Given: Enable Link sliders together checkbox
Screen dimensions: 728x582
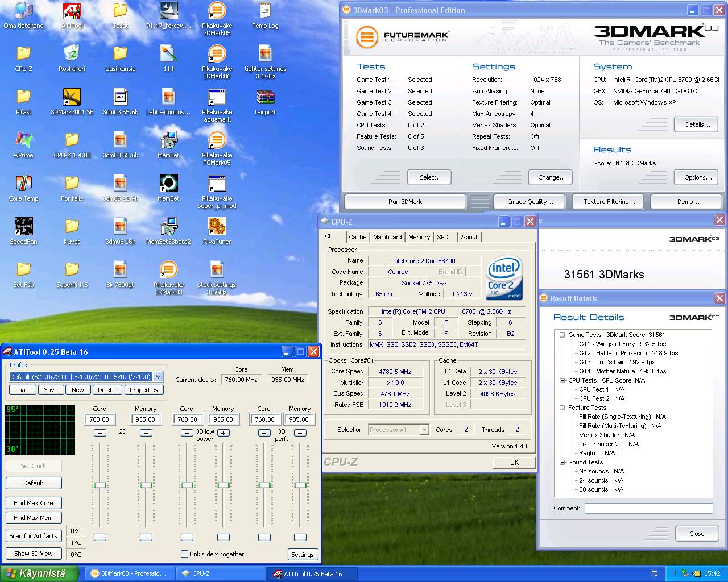Looking at the screenshot, I should point(184,554).
